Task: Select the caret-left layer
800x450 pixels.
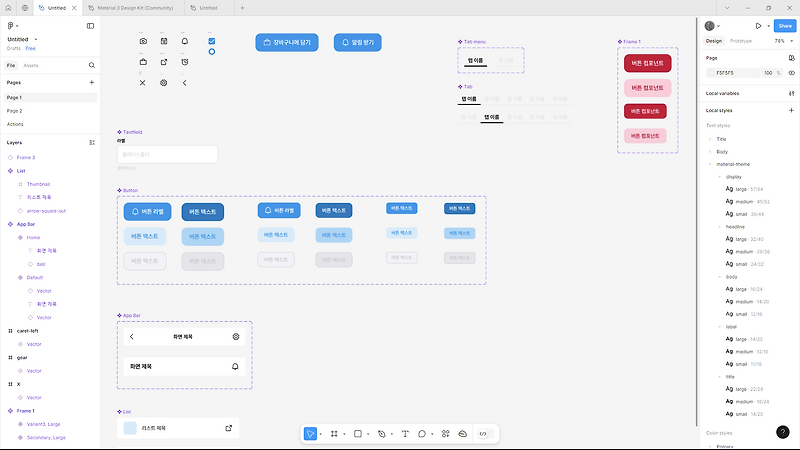Action: click(28, 331)
